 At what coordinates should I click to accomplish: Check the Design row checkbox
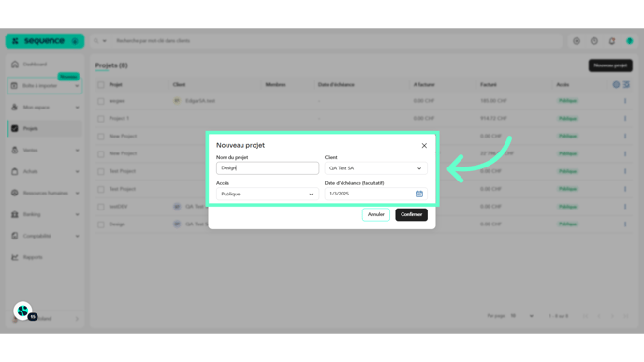101,224
